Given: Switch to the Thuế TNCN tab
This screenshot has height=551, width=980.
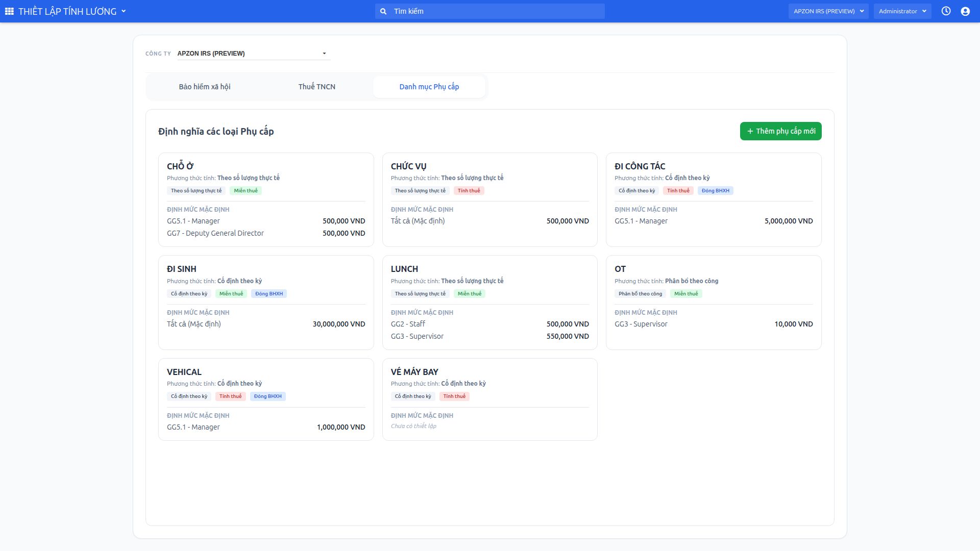Looking at the screenshot, I should 317,87.
